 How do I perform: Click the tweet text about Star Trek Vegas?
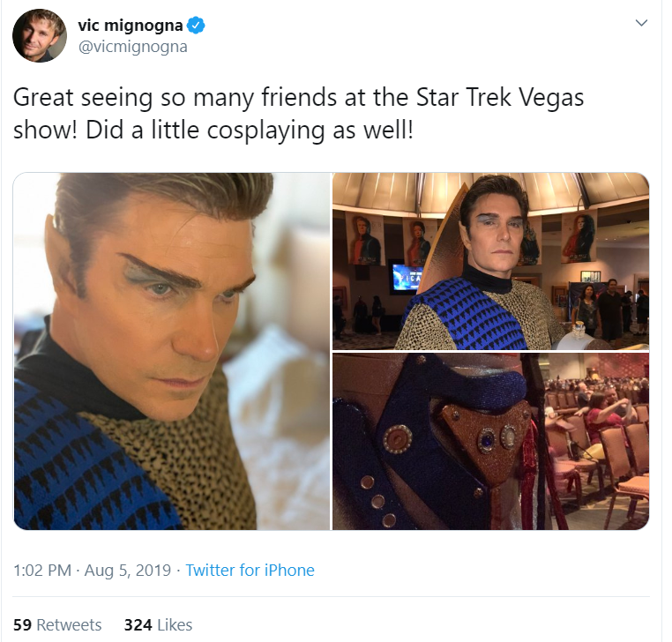(x=298, y=114)
